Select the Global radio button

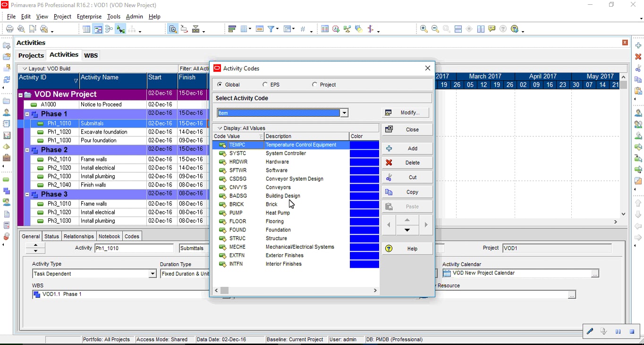coord(220,84)
